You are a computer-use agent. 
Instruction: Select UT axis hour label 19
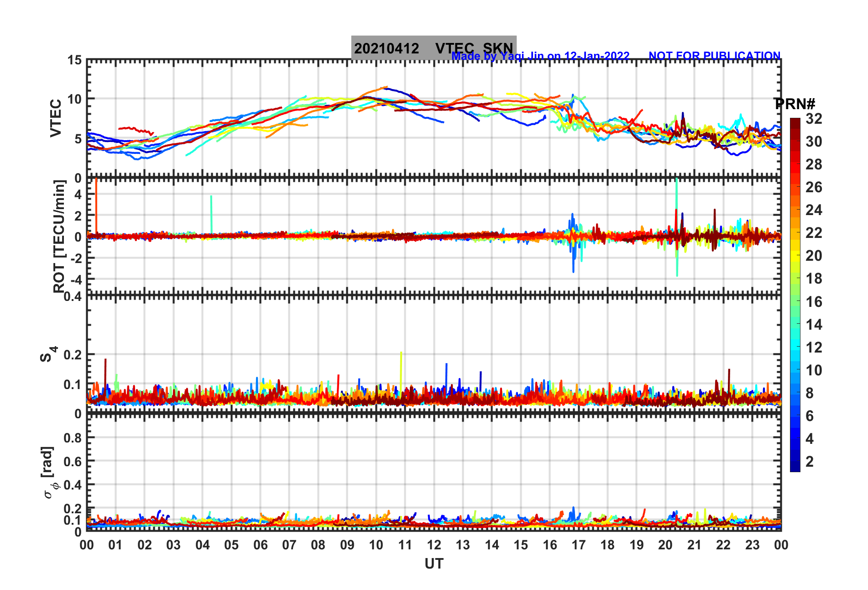[637, 545]
